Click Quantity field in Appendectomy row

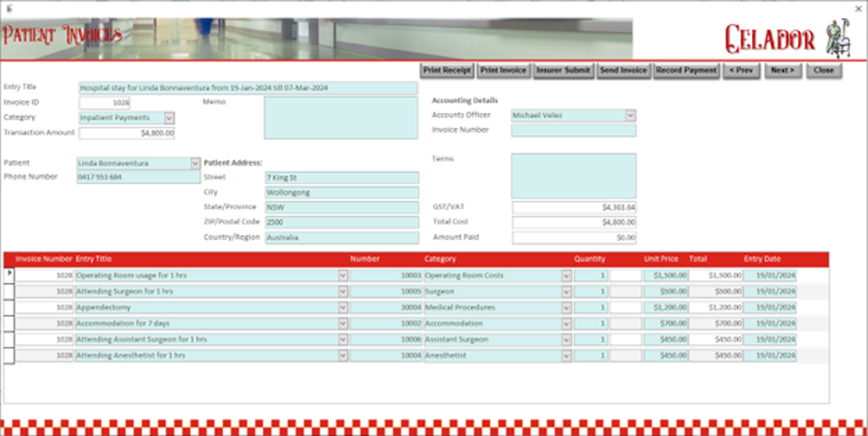[x=590, y=308]
